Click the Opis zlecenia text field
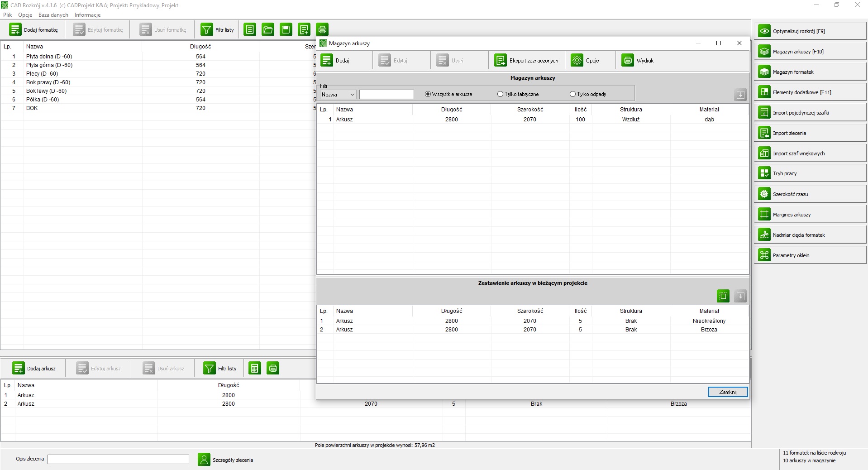This screenshot has width=868, height=470. (118, 459)
